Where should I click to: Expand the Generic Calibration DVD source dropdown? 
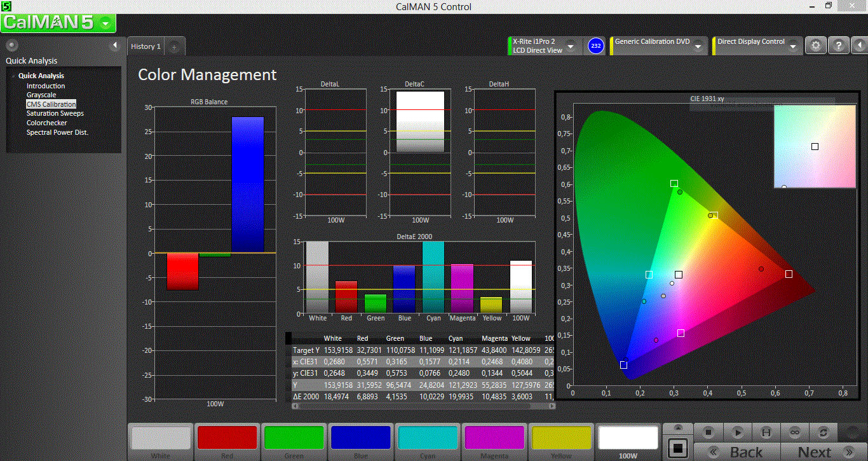point(698,46)
